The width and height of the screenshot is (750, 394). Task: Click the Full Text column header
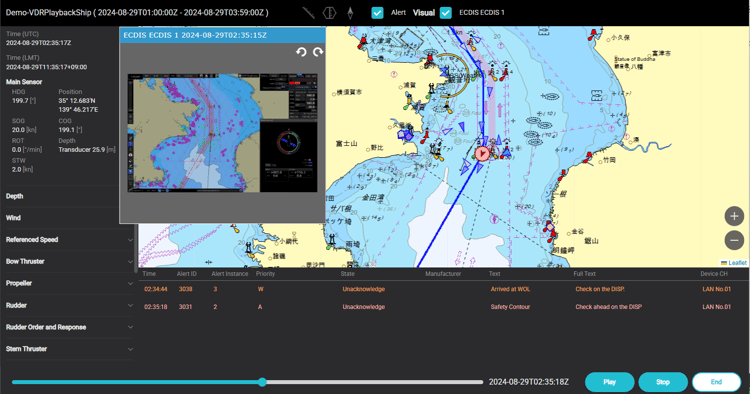[x=585, y=274]
